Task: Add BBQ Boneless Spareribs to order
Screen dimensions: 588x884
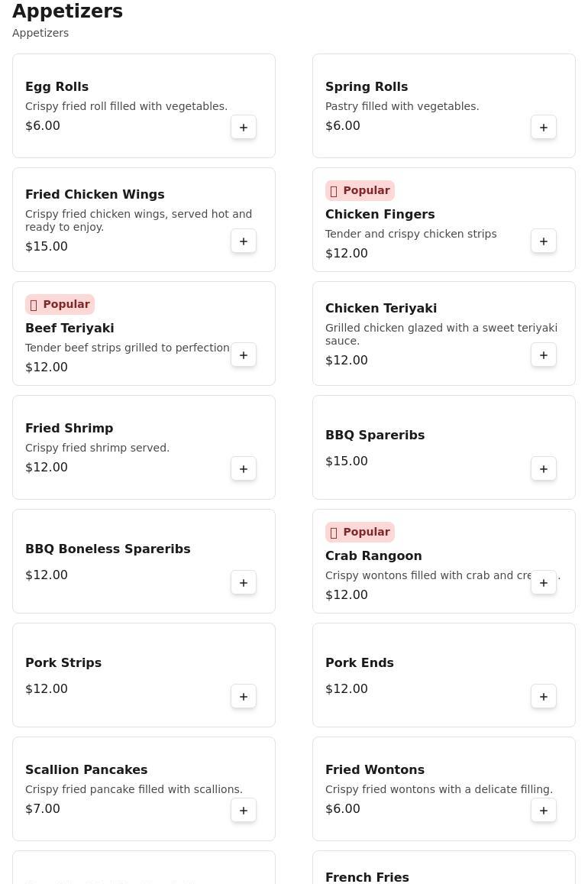Action: pyautogui.click(x=244, y=583)
